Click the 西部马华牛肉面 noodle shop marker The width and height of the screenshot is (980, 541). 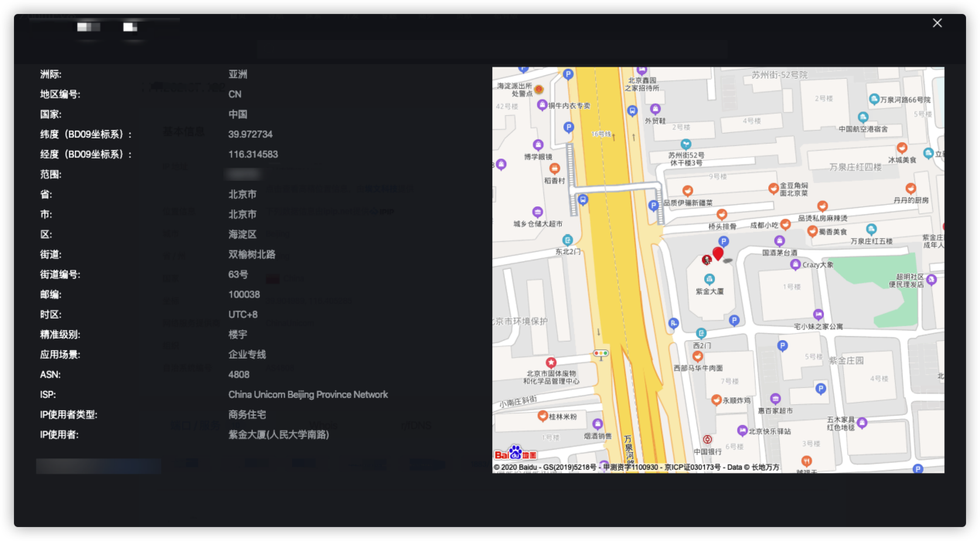[x=697, y=356]
